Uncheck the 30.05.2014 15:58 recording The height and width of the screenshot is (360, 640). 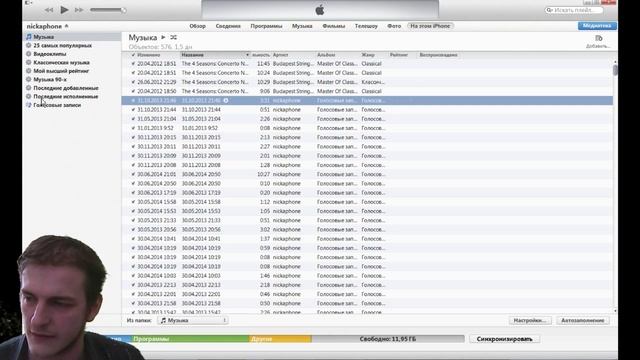coord(133,202)
